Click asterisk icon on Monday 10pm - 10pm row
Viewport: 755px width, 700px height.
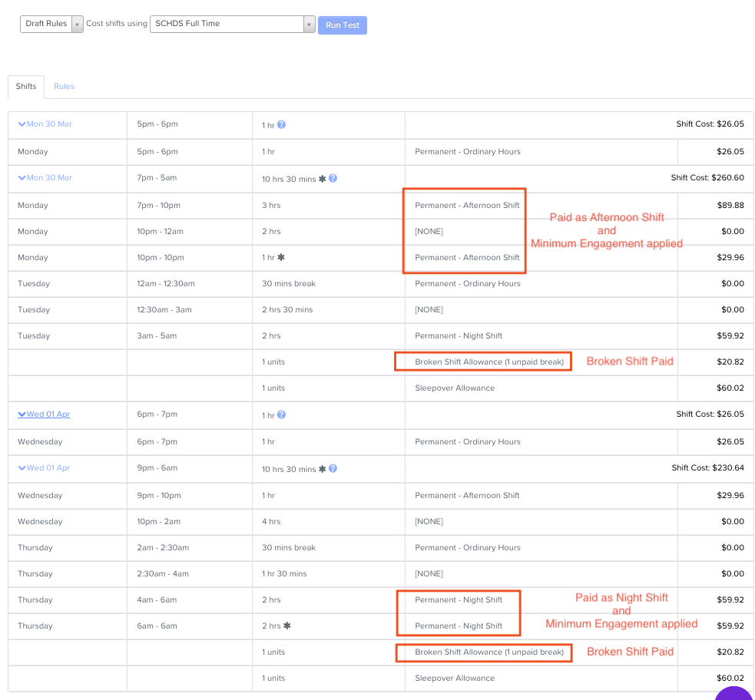(281, 257)
